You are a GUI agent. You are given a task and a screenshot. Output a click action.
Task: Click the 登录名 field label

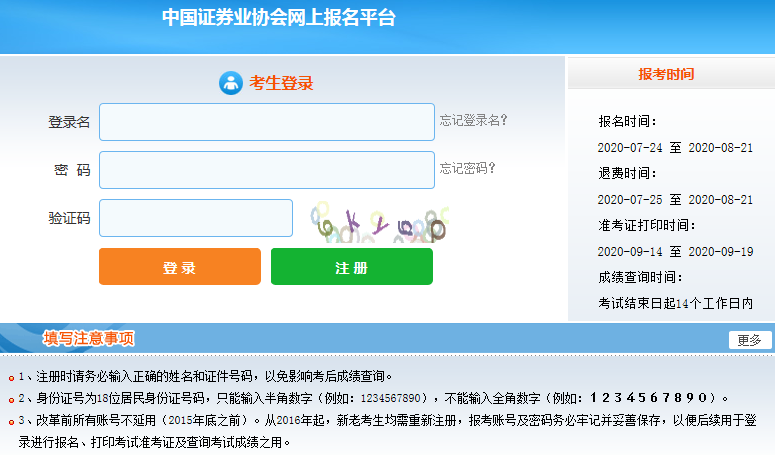pos(69,122)
